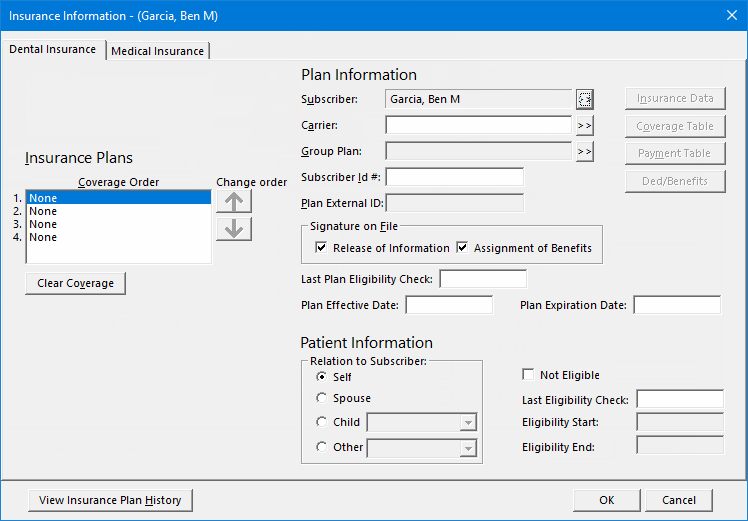
Task: Click the Carrier search arrows button
Action: tap(585, 125)
